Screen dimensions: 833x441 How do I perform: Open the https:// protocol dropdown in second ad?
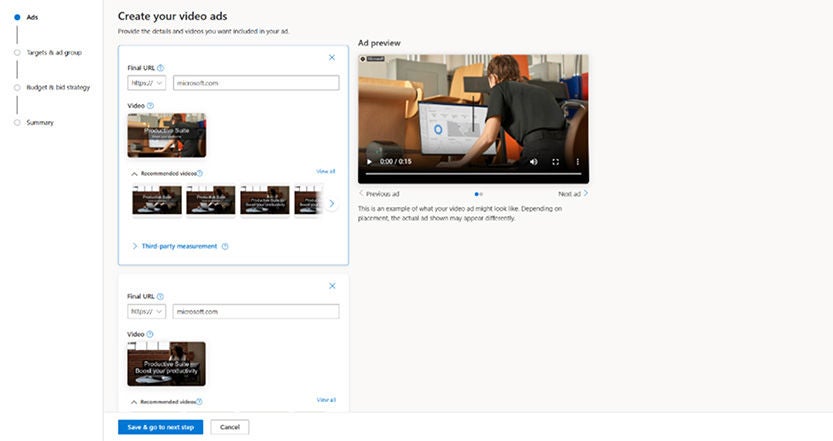[147, 311]
